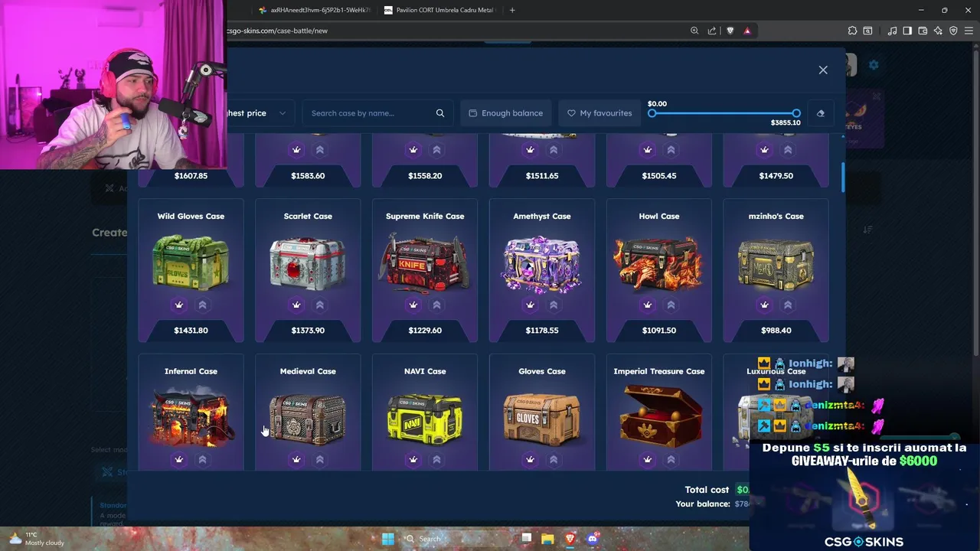The height and width of the screenshot is (551, 980).
Task: Click the $988.40 price label
Action: (776, 330)
